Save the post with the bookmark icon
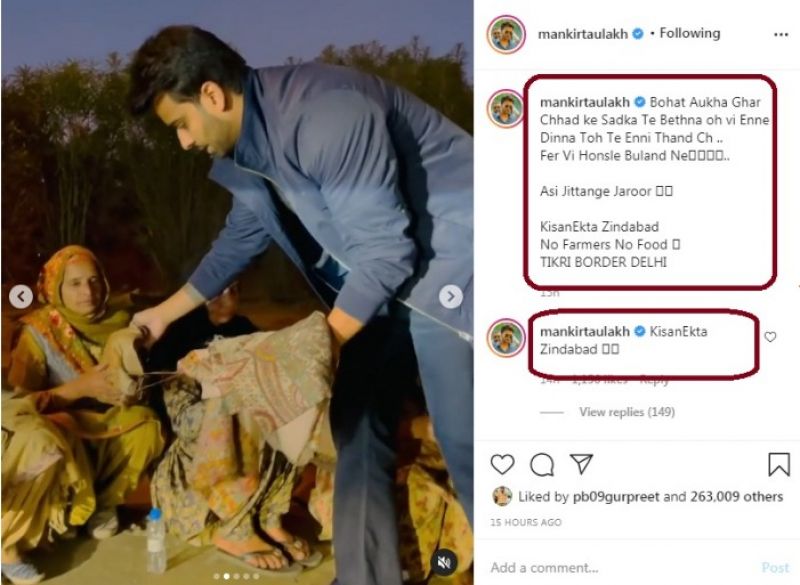The image size is (800, 585). 779,464
